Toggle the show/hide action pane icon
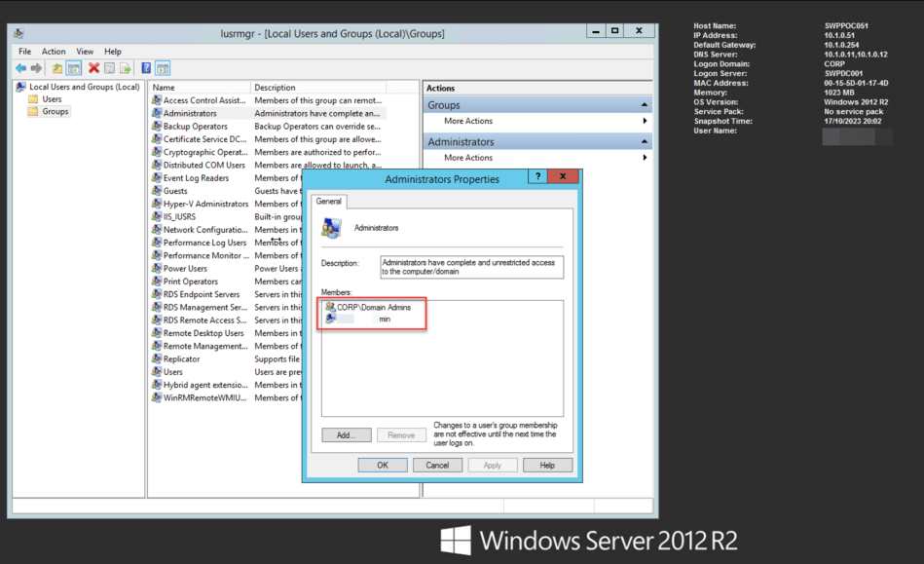The height and width of the screenshot is (564, 924). click(163, 68)
